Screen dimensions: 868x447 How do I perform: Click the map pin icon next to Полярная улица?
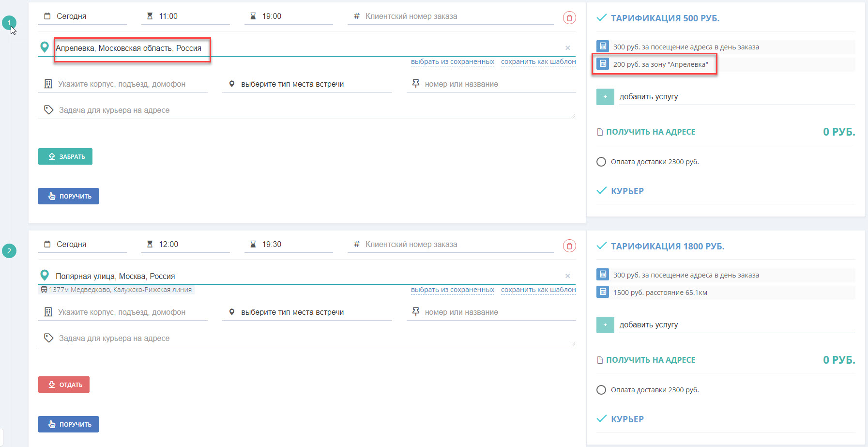tap(45, 275)
